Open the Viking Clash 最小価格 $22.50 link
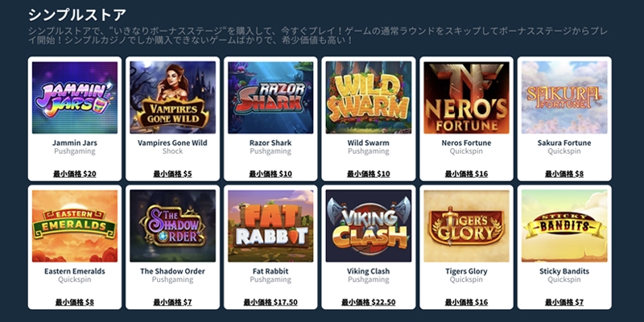This screenshot has height=322, width=644. coord(369,303)
